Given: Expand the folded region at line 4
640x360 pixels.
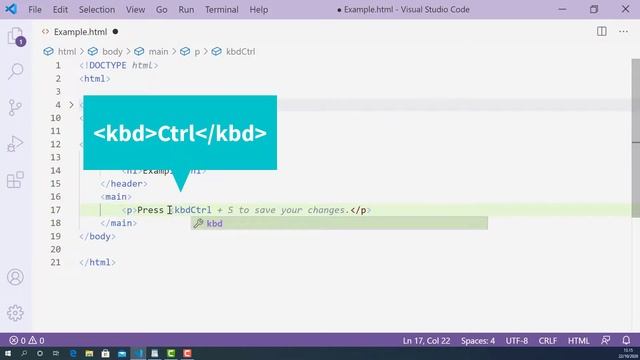Looking at the screenshot, I should (71, 105).
